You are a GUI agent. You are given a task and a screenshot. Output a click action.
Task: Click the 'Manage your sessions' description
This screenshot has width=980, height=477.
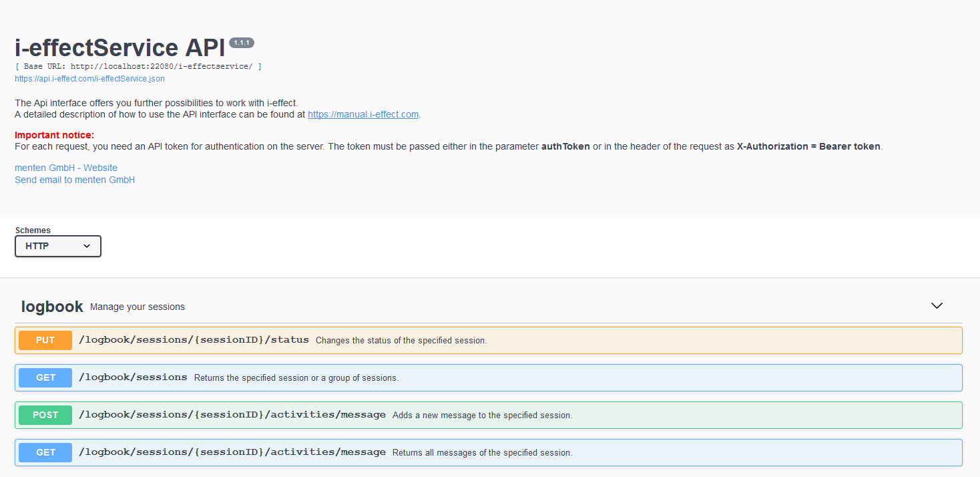point(138,307)
